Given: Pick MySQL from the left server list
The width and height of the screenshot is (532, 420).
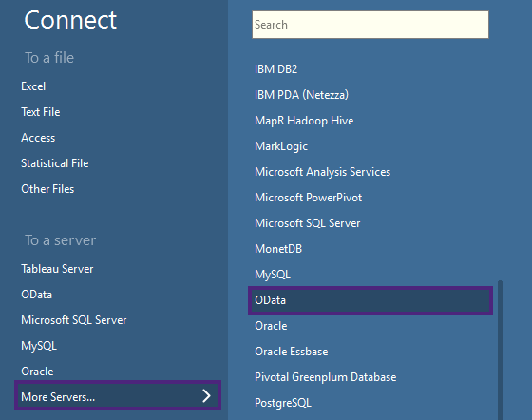Looking at the screenshot, I should coord(39,346).
